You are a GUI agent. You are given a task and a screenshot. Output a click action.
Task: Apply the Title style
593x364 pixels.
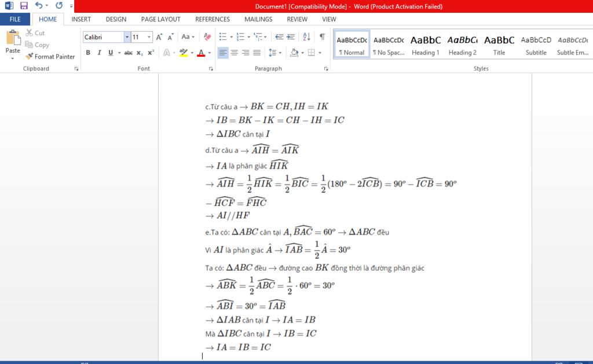[499, 45]
